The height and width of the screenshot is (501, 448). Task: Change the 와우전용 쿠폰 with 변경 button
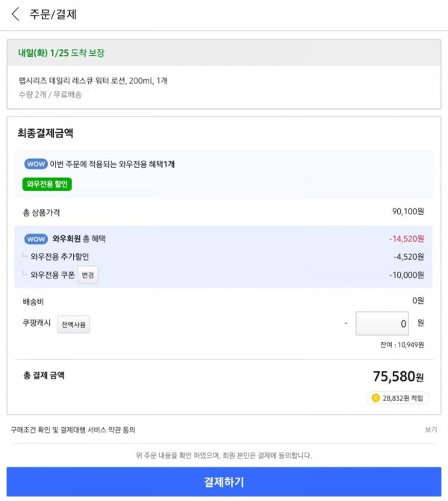(x=88, y=275)
